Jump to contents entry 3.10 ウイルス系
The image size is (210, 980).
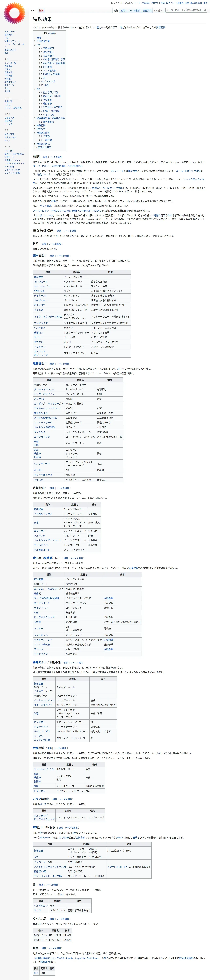tap(47, 81)
